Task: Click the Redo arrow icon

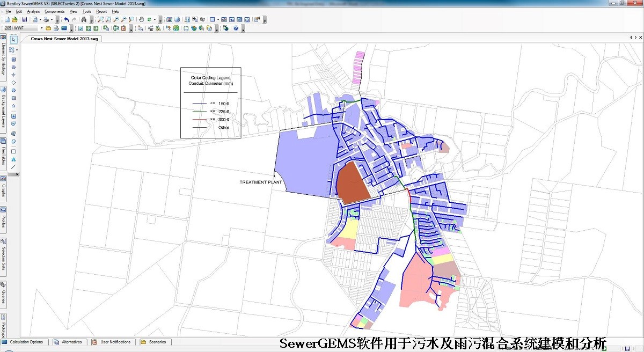Action: point(74,19)
